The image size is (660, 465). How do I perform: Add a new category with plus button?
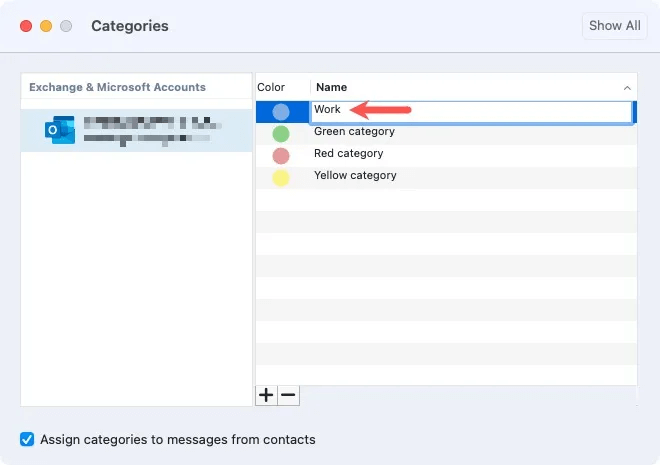[x=266, y=395]
